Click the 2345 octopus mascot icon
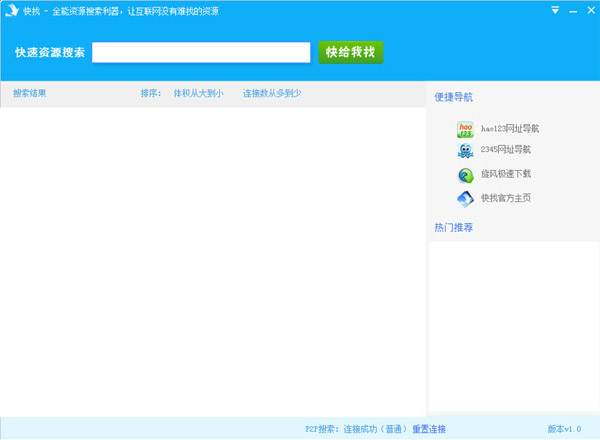The image size is (600, 440). point(465,151)
